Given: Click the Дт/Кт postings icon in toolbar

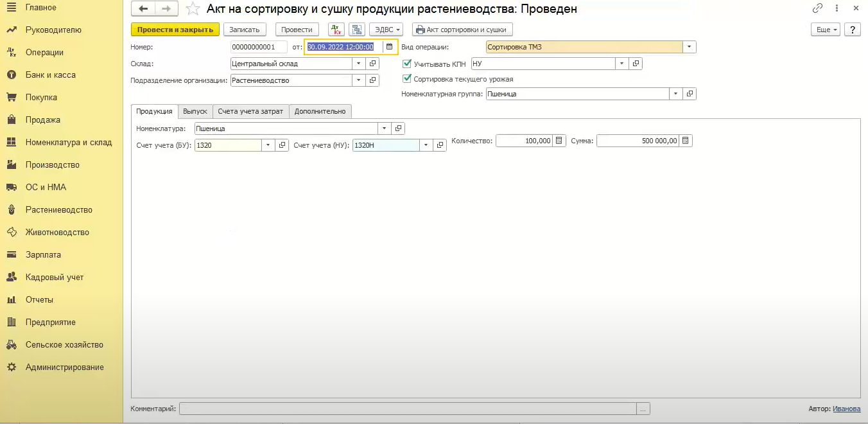Looking at the screenshot, I should point(336,30).
